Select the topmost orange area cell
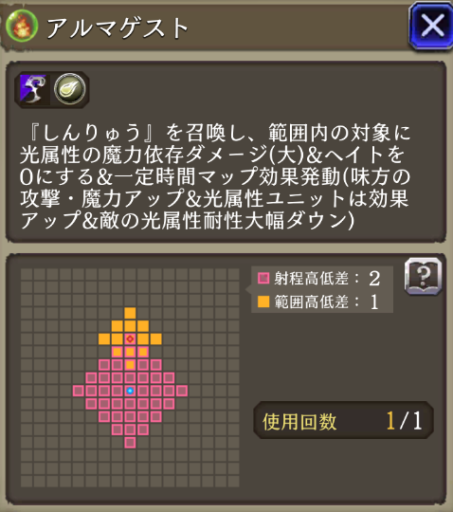Image resolution: width=453 pixels, height=512 pixels. (130, 313)
